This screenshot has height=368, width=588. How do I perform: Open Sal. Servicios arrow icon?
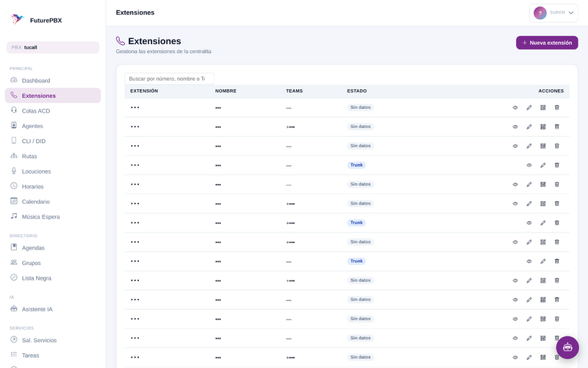[14, 339]
